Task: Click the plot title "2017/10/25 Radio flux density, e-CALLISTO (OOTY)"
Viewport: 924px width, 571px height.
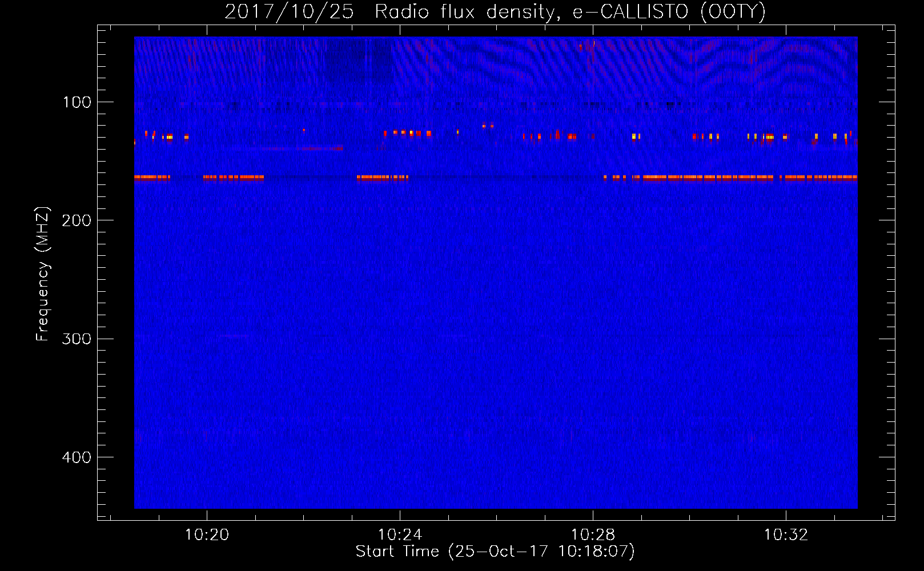Action: [x=495, y=11]
